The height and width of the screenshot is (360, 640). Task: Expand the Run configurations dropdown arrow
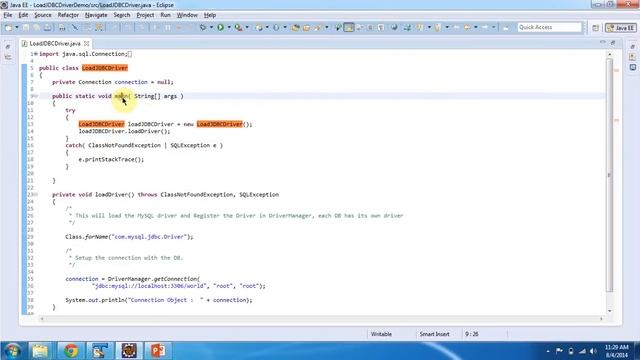[x=229, y=27]
